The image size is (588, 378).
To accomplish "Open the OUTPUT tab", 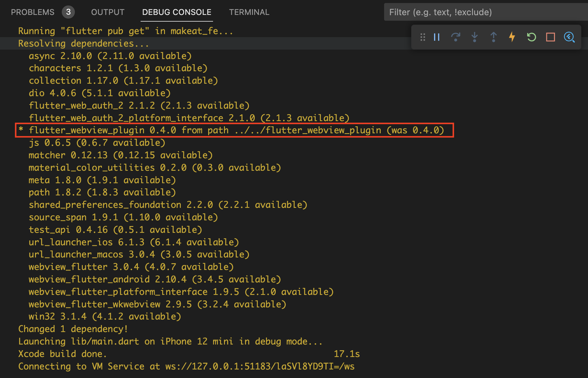I will [108, 12].
